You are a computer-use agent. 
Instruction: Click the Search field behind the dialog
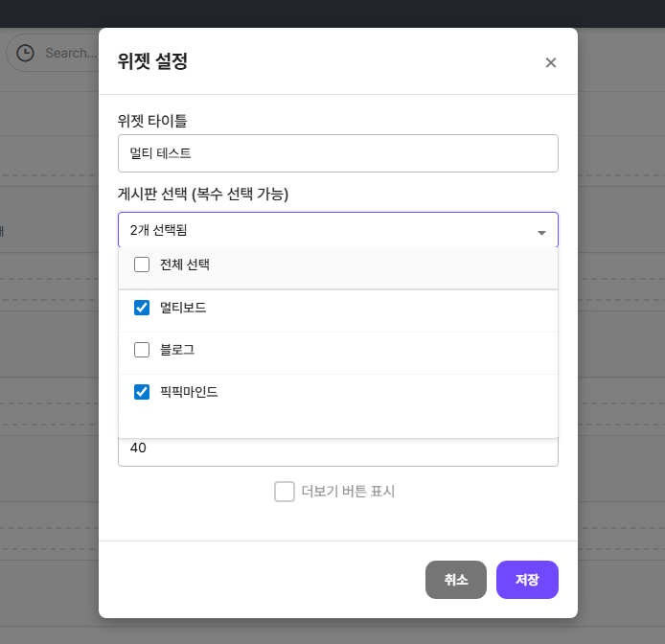pos(71,53)
